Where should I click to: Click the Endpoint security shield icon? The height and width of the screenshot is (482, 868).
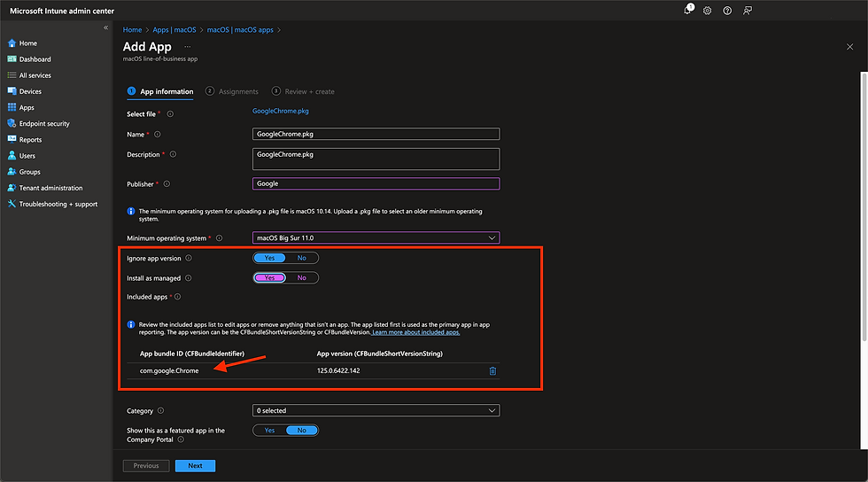(x=12, y=123)
